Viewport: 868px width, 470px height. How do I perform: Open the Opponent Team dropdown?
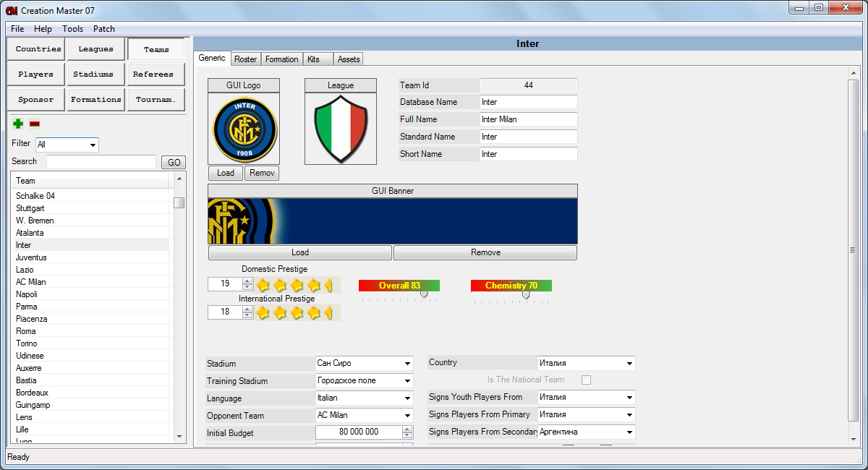tap(407, 416)
